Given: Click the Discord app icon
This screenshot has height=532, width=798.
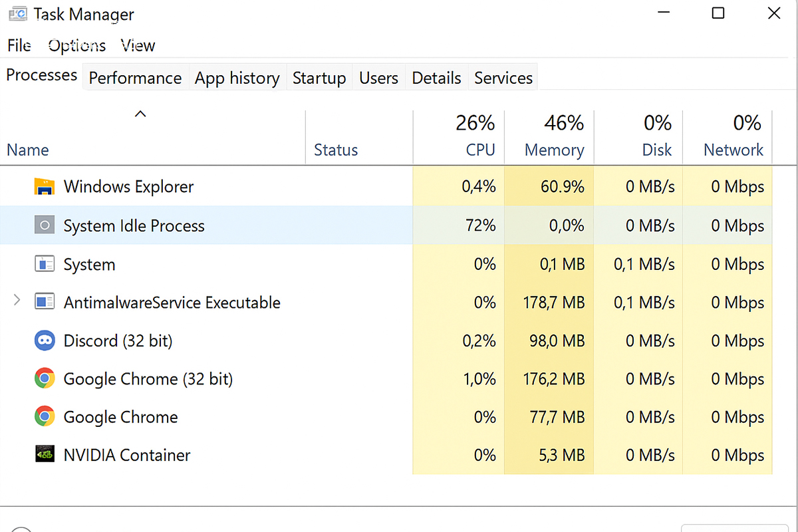Looking at the screenshot, I should click(x=44, y=341).
